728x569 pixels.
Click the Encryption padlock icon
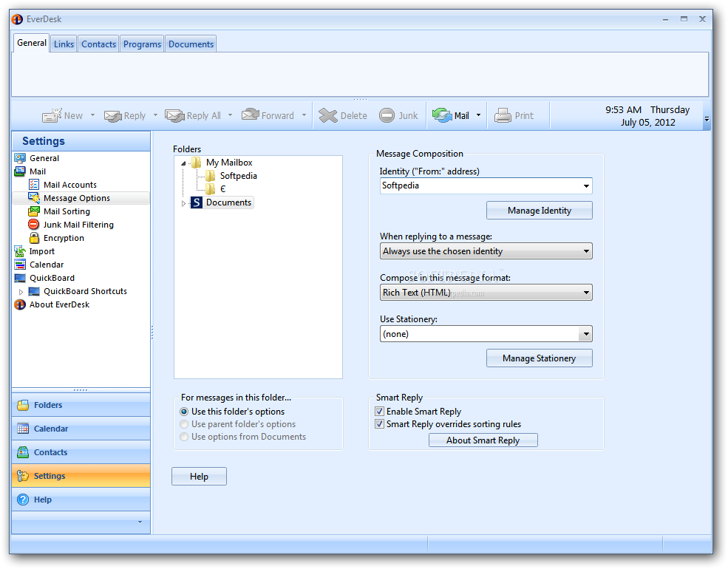(x=34, y=238)
